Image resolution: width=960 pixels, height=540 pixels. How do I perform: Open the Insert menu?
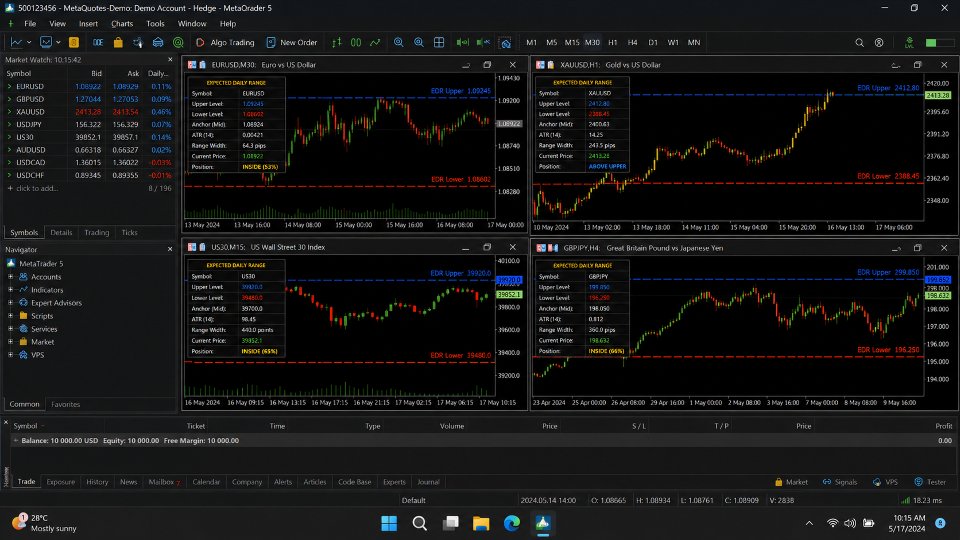88,23
